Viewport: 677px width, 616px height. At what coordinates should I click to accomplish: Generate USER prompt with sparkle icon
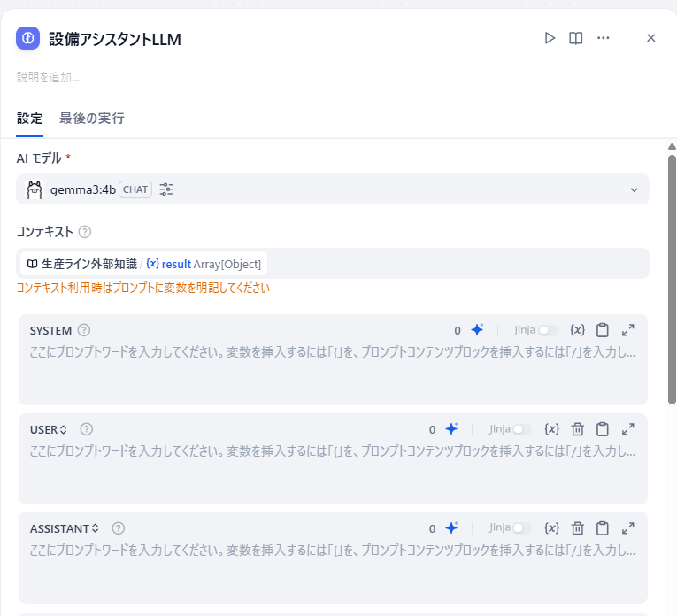pyautogui.click(x=451, y=429)
